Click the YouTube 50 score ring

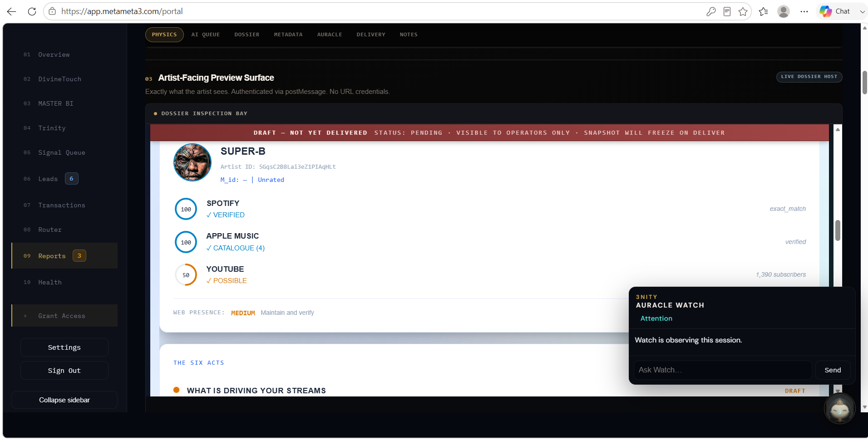click(186, 275)
